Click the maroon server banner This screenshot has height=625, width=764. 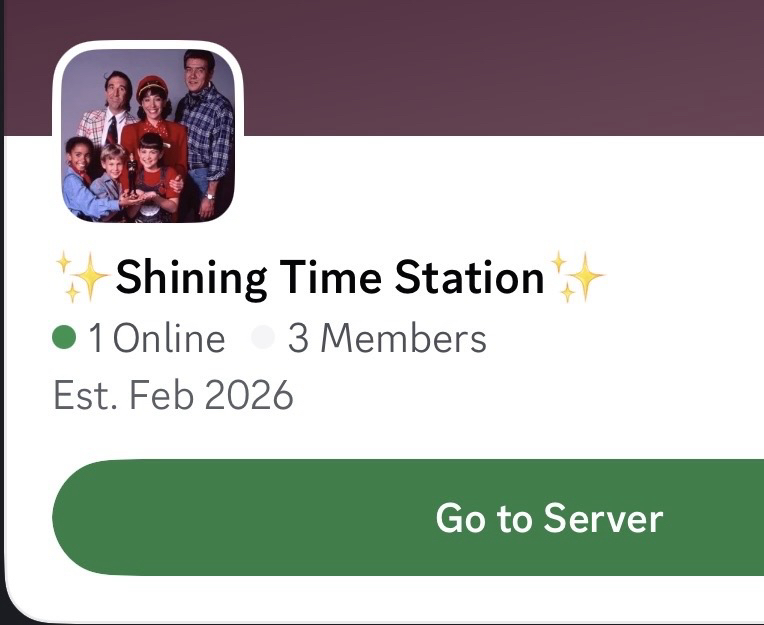coord(500,65)
